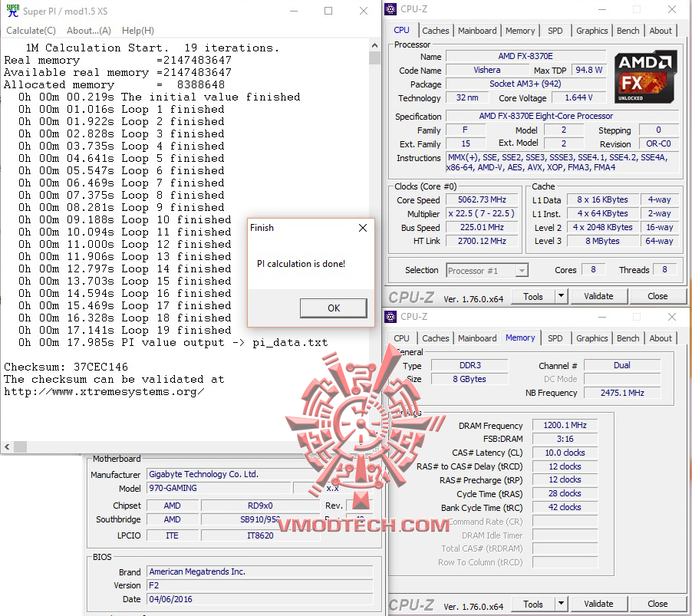Click the BIOS Brand American Megatrends Inc.
692x616 pixels.
pyautogui.click(x=259, y=572)
